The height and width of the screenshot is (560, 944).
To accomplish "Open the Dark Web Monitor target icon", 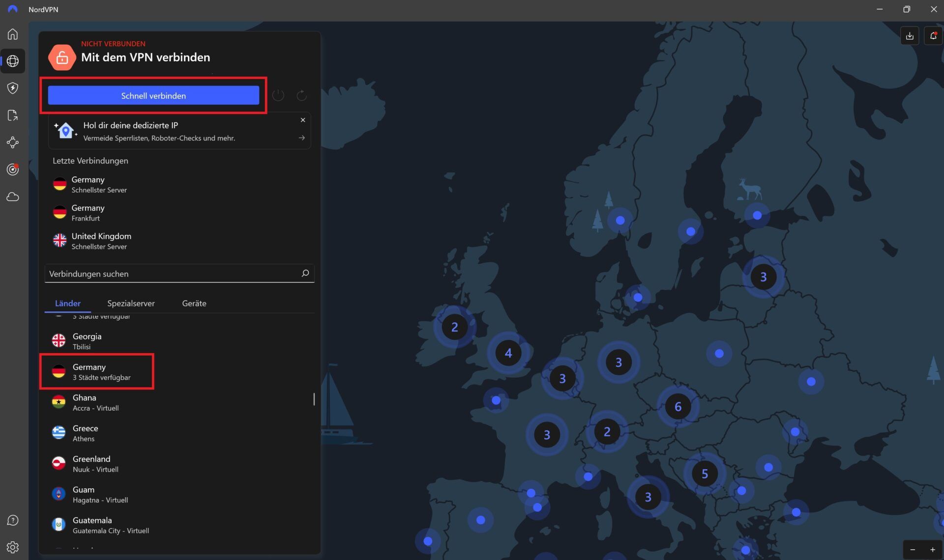I will (13, 169).
